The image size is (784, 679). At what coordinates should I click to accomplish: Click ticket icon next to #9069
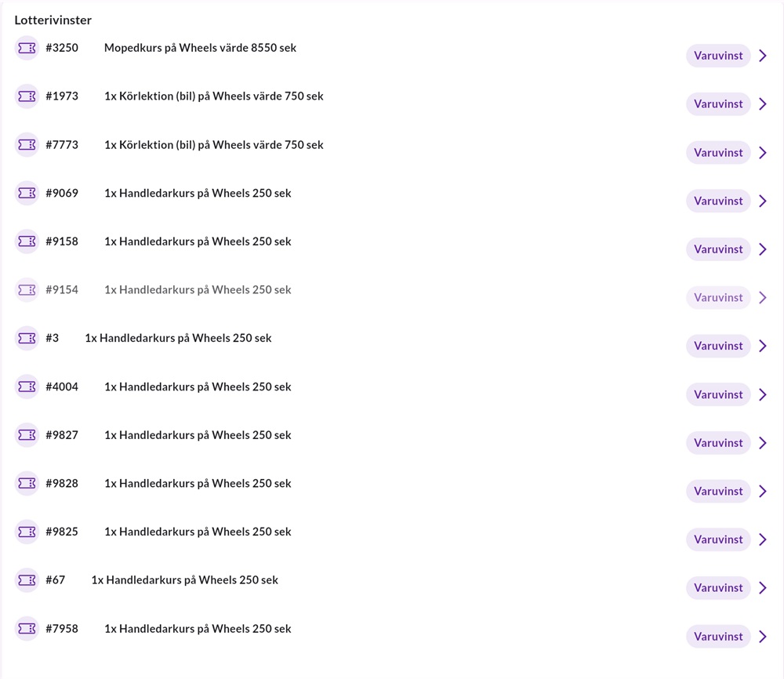coord(27,193)
